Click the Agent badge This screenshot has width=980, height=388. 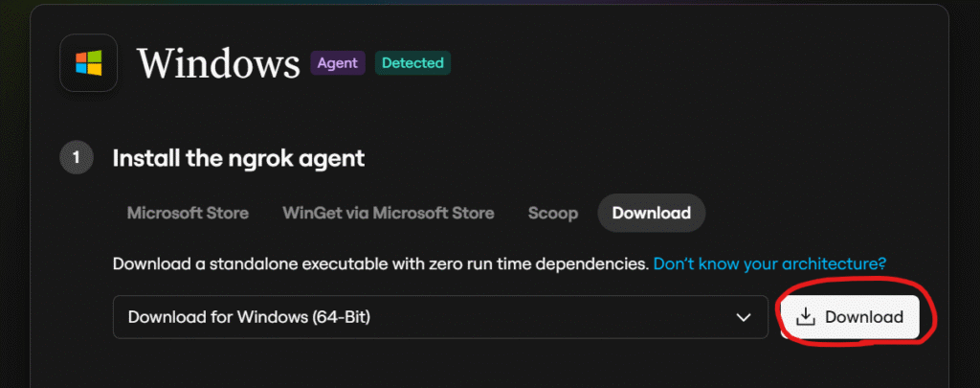click(x=338, y=63)
